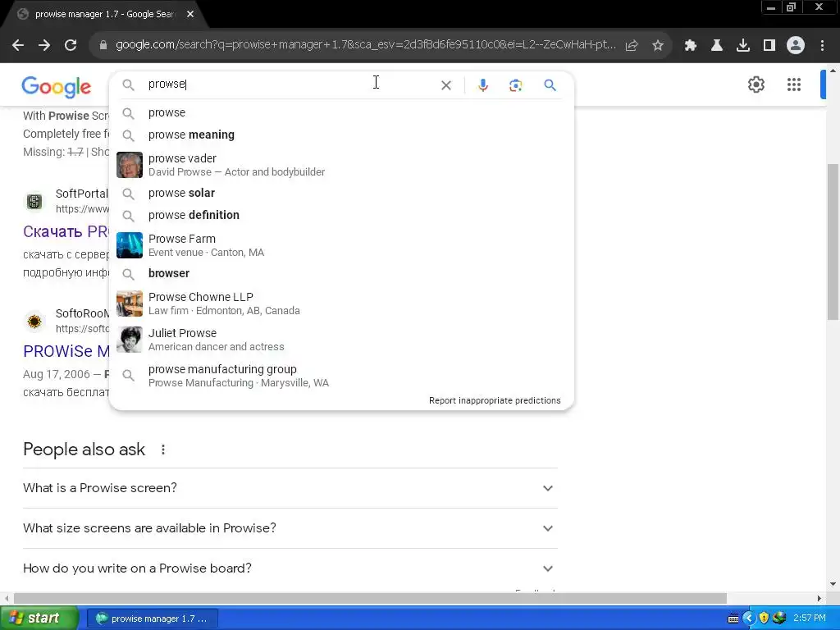
Task: Select 'prowse meaning' suggestion
Action: 341,135
